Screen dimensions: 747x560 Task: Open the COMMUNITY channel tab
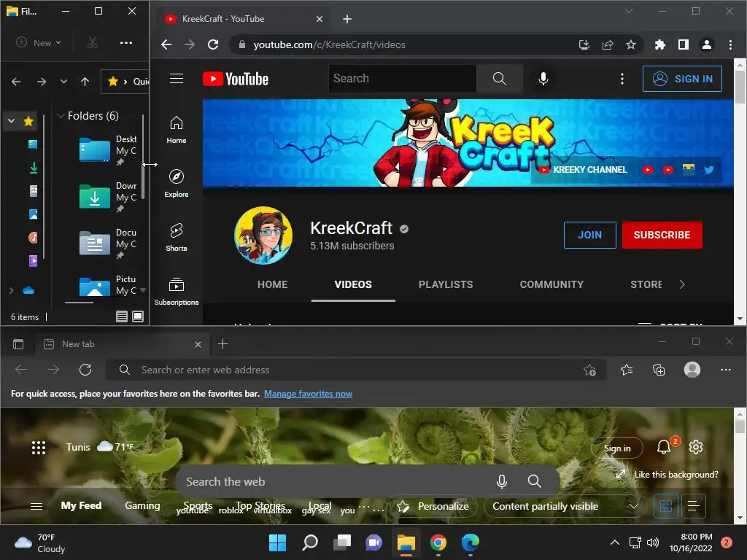pyautogui.click(x=551, y=284)
